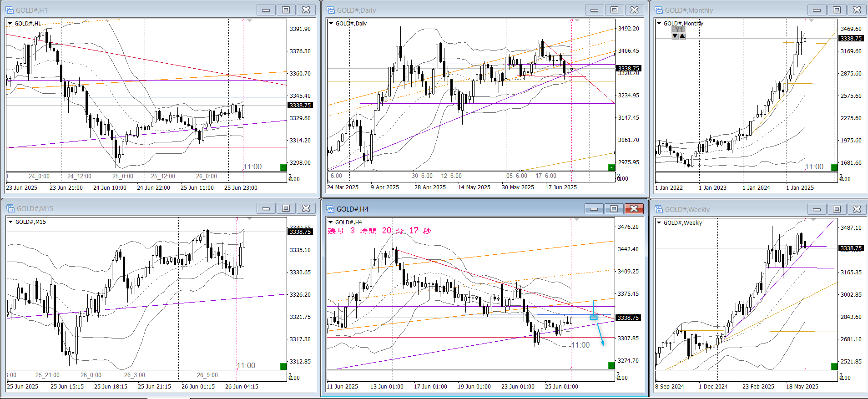Maximize the GOLD#,Monthly chart window
The width and height of the screenshot is (868, 399).
click(837, 10)
